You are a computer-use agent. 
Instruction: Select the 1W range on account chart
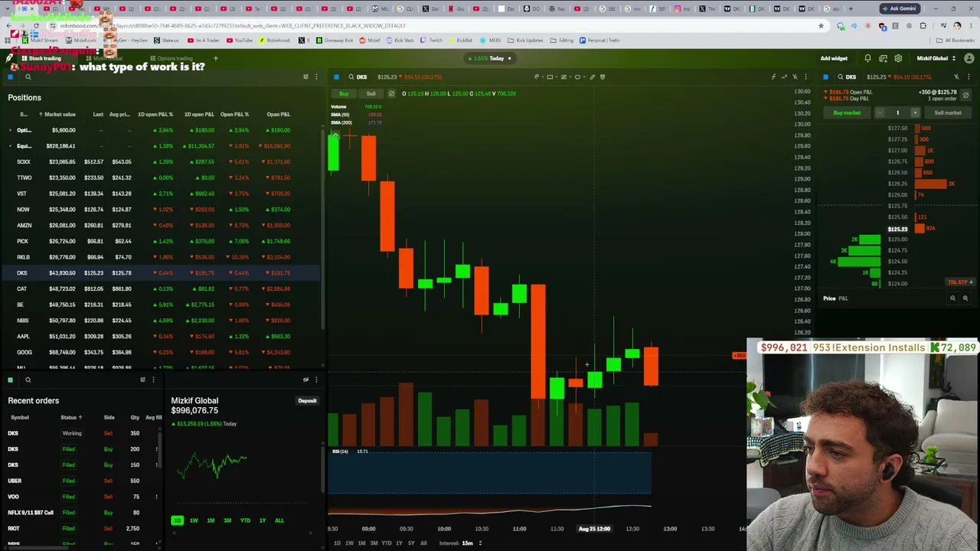[194, 520]
